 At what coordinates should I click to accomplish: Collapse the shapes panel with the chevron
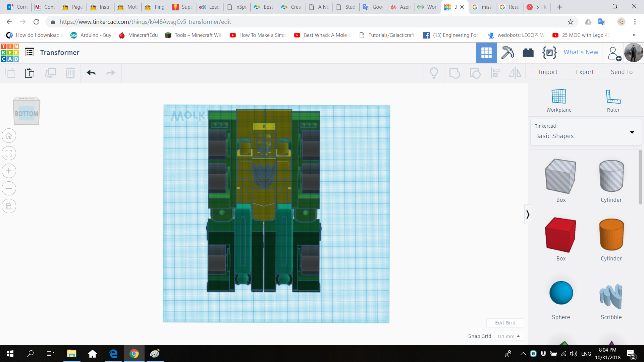coord(528,214)
